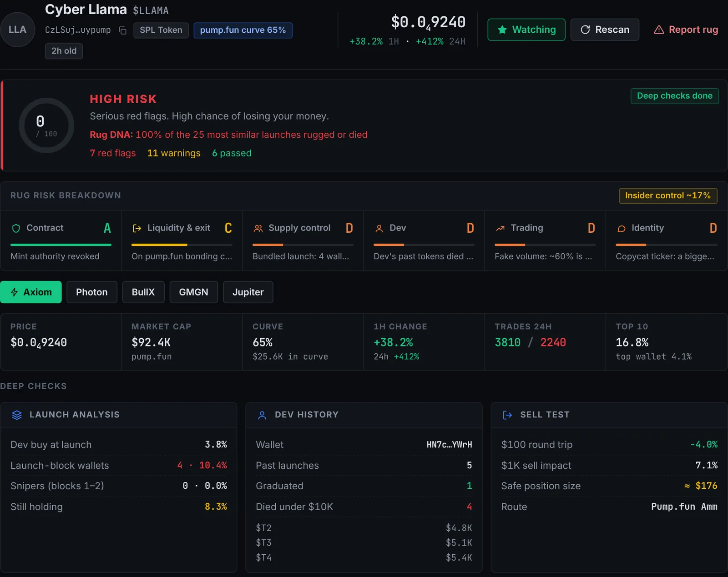Rescan the token
Image resolution: width=728 pixels, height=577 pixels.
click(605, 30)
